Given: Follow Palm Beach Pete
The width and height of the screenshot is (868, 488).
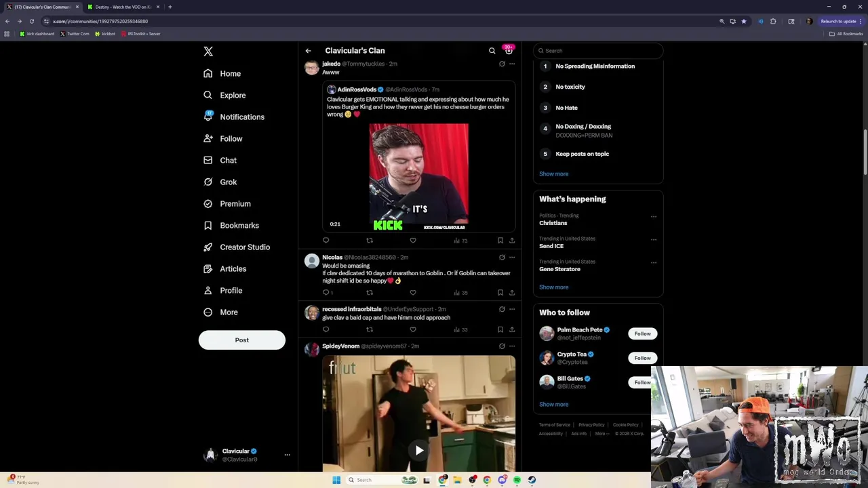Looking at the screenshot, I should (x=642, y=333).
